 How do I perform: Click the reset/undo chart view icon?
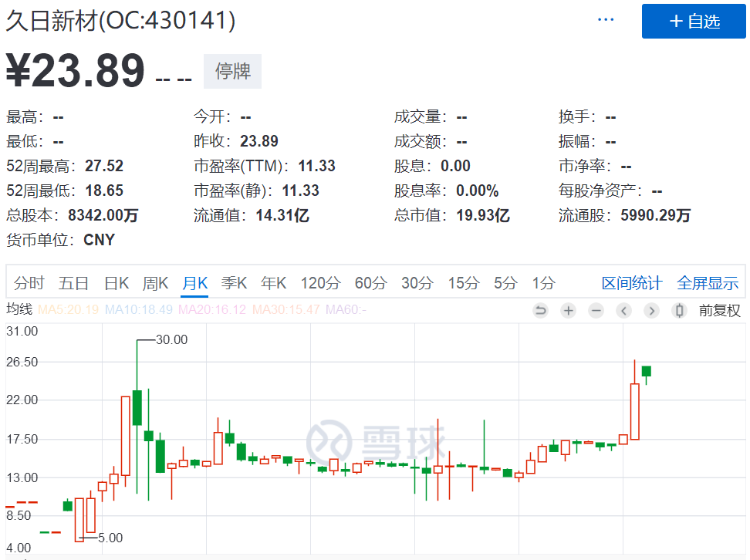pyautogui.click(x=540, y=311)
